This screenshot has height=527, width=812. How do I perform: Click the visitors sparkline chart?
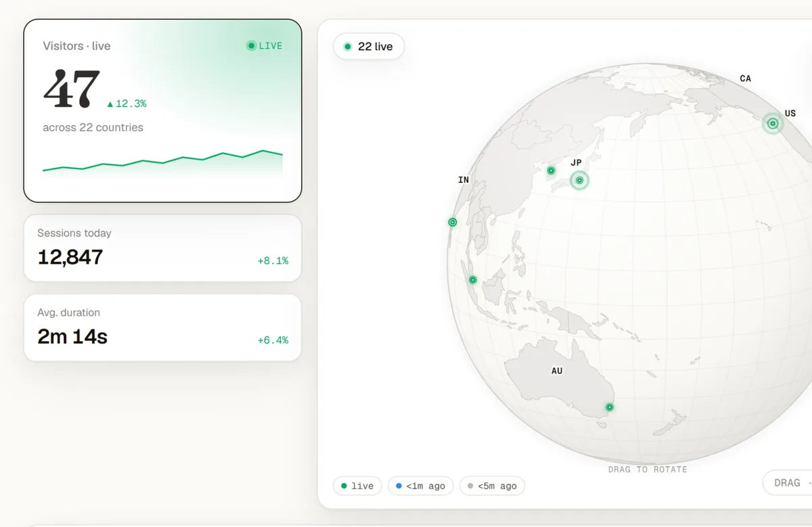tap(162, 162)
